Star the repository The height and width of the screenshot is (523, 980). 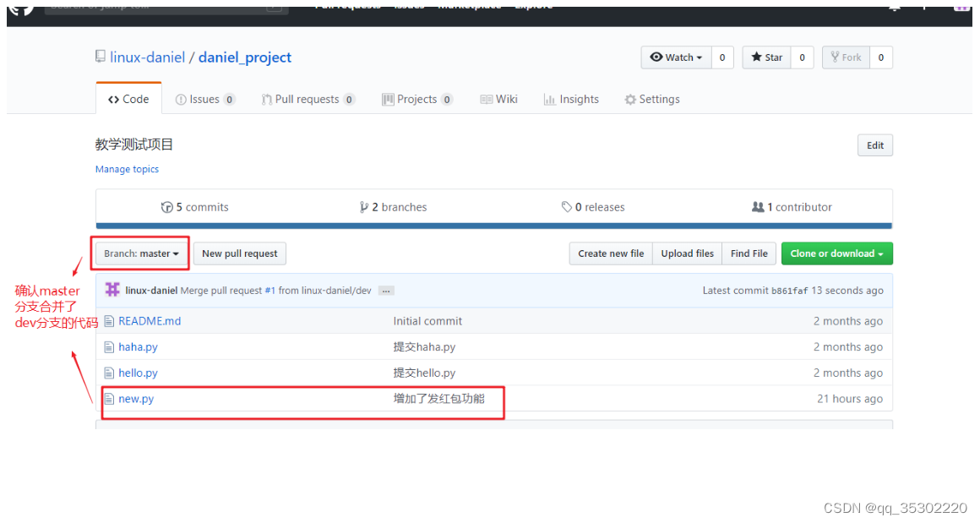pyautogui.click(x=767, y=57)
